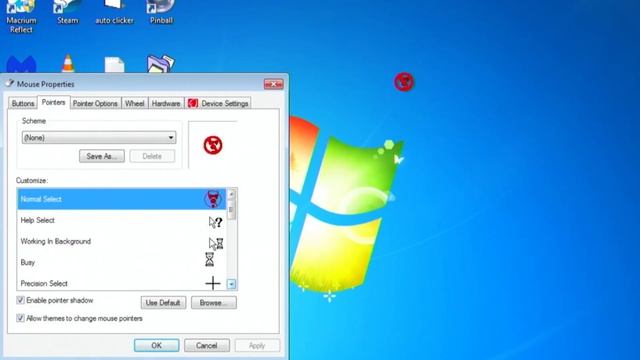Close the Mouse Properties window
640x360 pixels.
tap(273, 84)
